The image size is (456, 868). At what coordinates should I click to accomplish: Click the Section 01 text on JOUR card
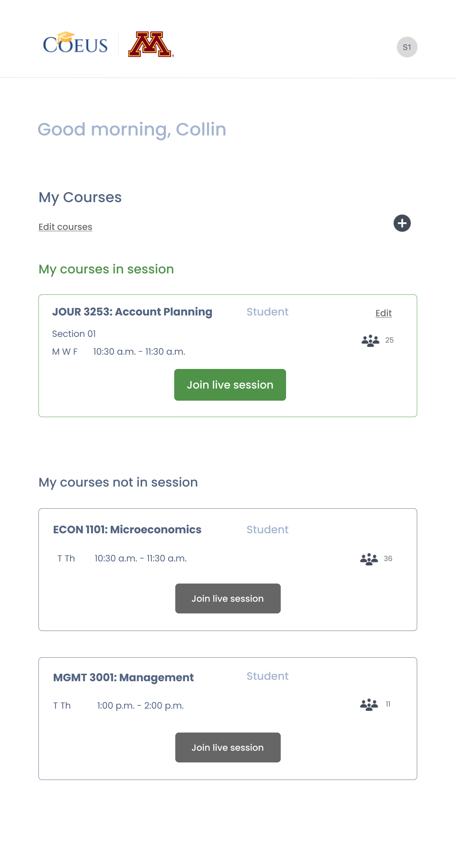74,334
